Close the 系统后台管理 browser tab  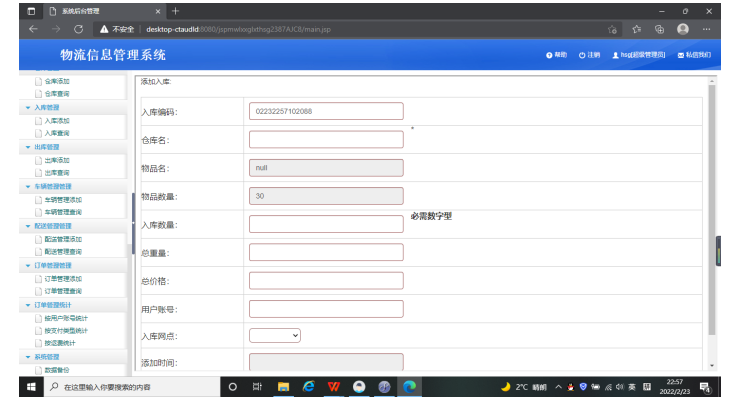pos(158,11)
